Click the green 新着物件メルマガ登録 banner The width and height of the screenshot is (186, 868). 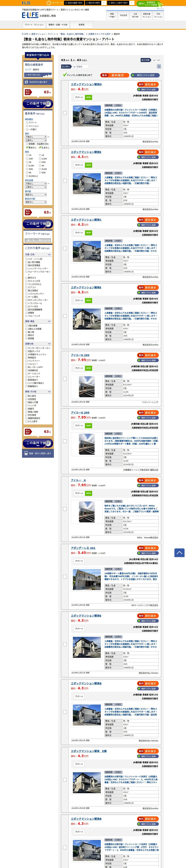point(150,4)
